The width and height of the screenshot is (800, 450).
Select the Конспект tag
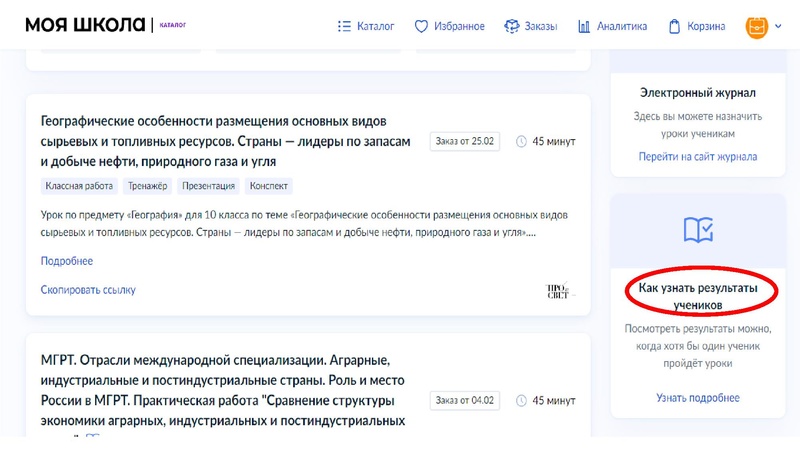tap(269, 186)
